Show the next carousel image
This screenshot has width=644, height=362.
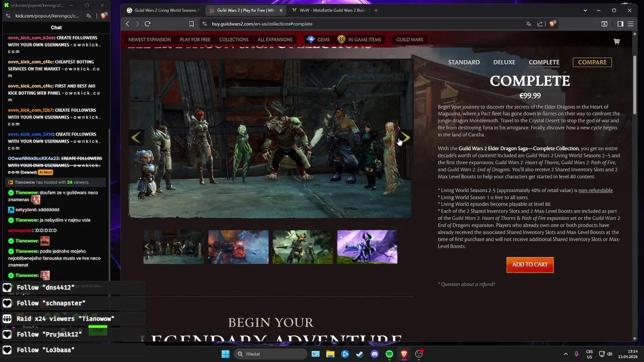tap(405, 137)
